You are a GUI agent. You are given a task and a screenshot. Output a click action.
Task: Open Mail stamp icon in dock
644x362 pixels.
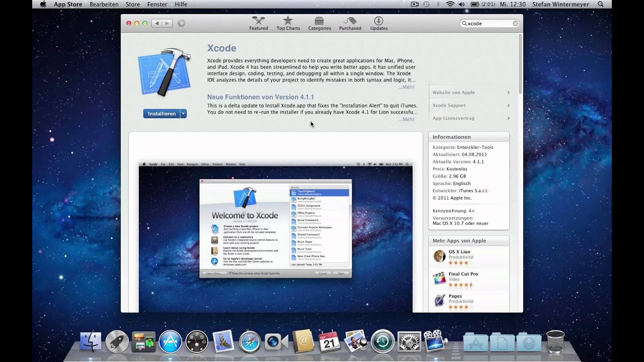click(x=223, y=341)
